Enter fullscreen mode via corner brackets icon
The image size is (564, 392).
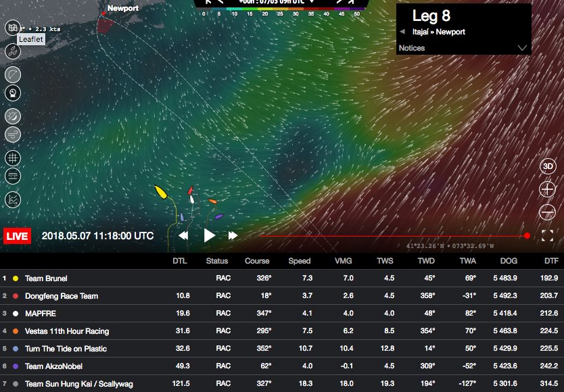(547, 236)
